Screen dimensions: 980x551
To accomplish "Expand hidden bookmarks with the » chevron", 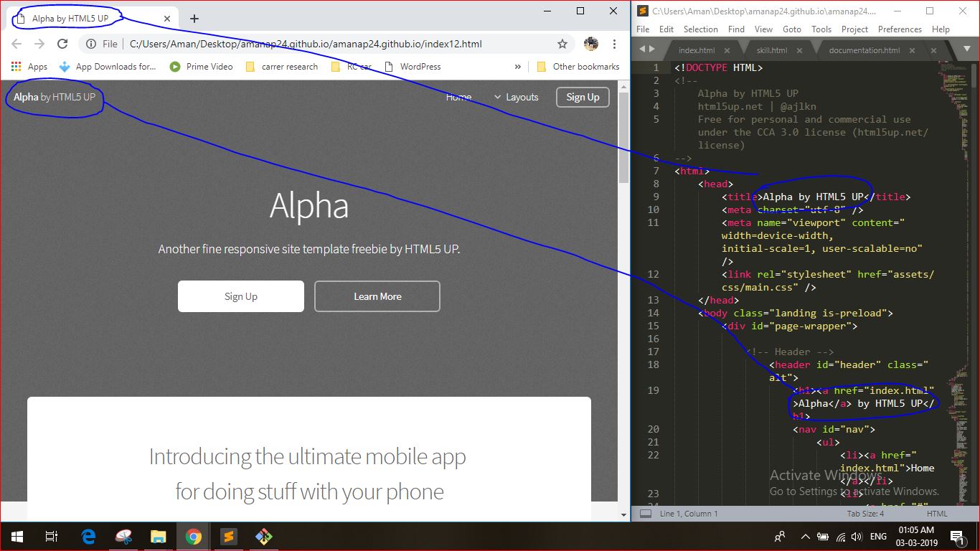I will (518, 66).
